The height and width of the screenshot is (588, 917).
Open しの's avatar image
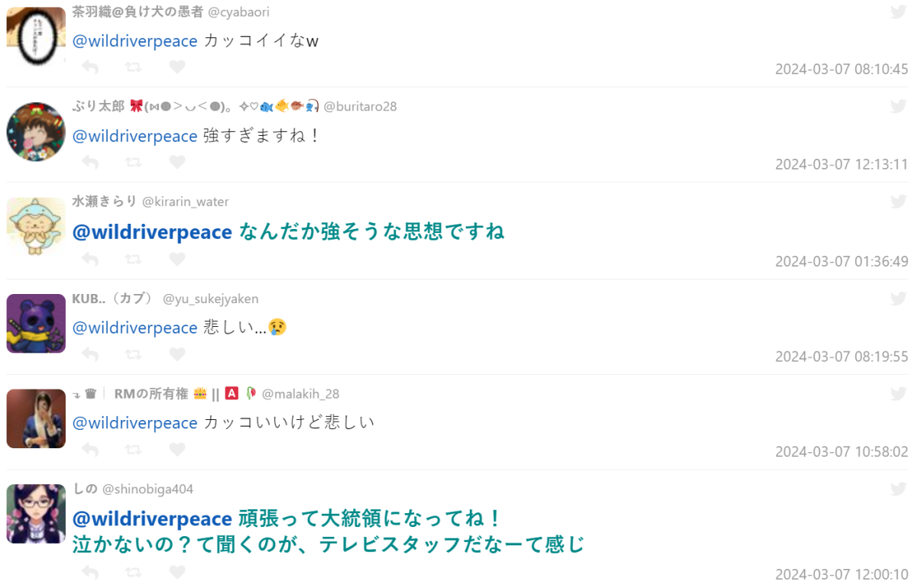(36, 513)
